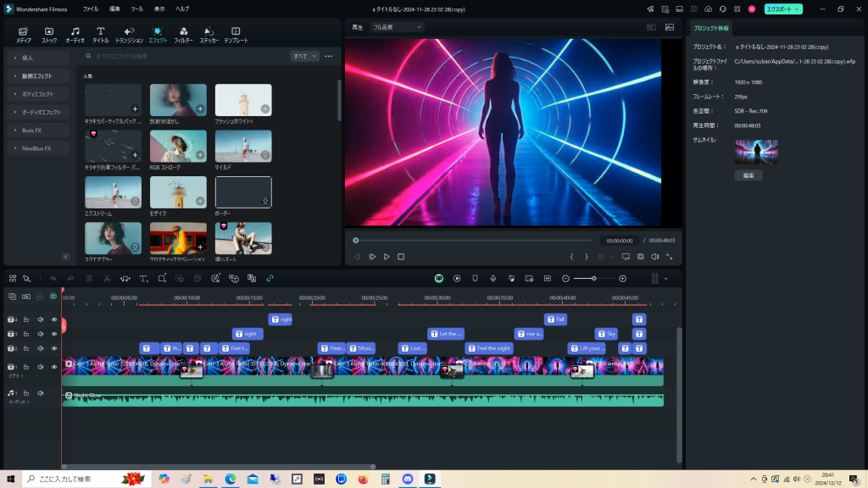This screenshot has width=868, height=488.
Task: Take a snapshot with the camera icon
Action: 640,257
